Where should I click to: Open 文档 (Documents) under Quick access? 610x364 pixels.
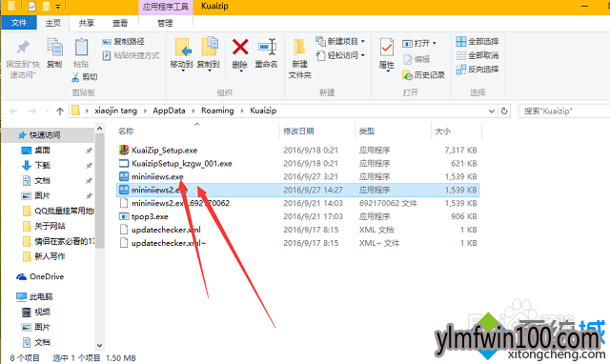pos(42,180)
